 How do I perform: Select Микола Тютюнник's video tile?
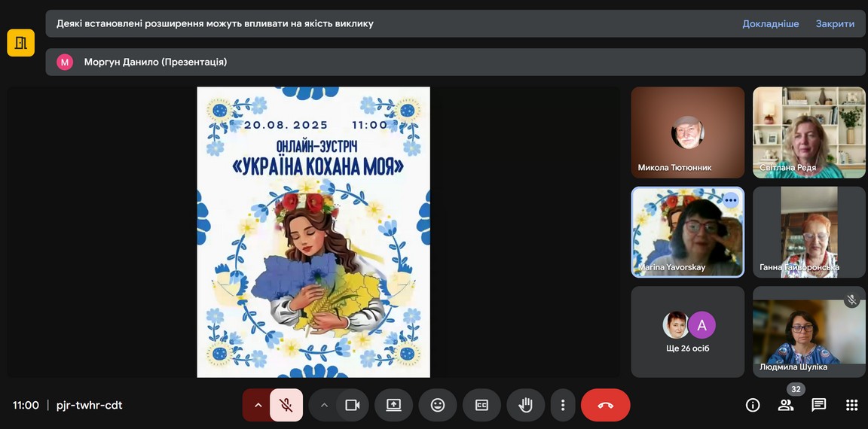688,132
